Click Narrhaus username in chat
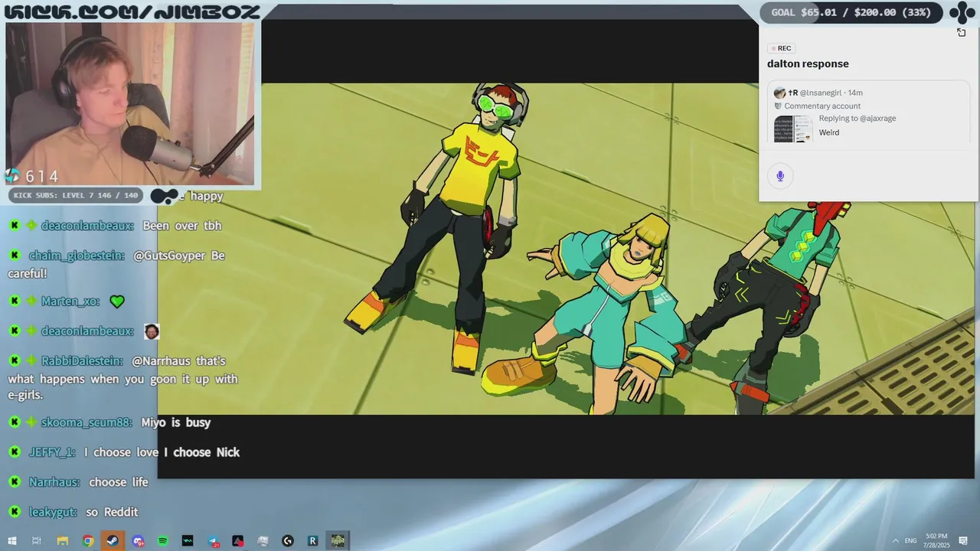 pyautogui.click(x=54, y=482)
